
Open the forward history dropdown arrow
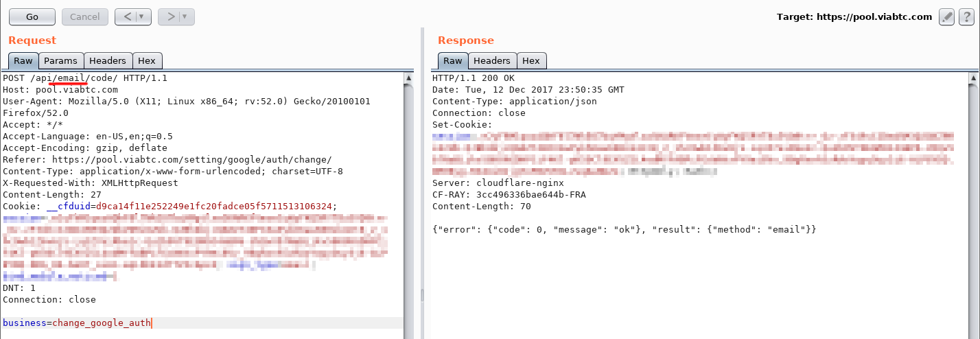point(187,16)
